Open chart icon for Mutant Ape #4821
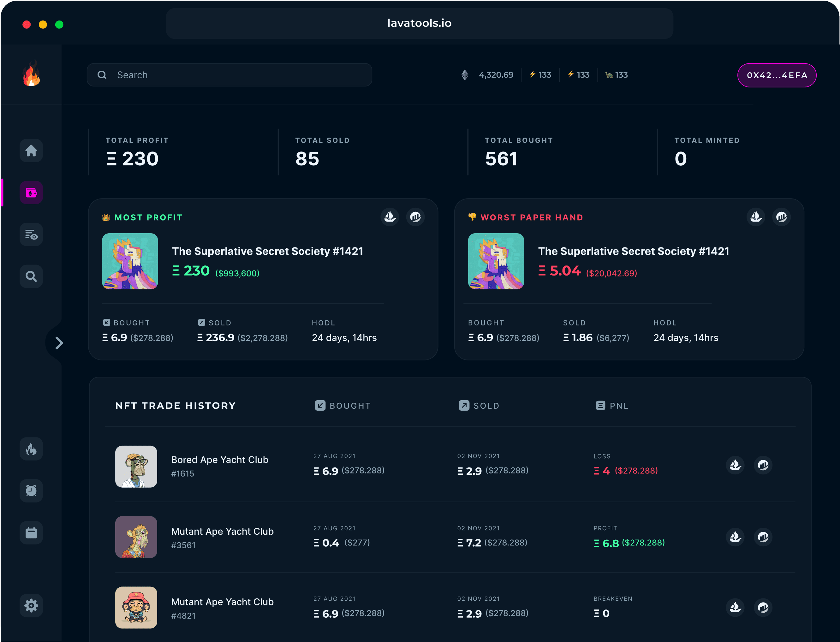The width and height of the screenshot is (840, 642). [x=763, y=607]
